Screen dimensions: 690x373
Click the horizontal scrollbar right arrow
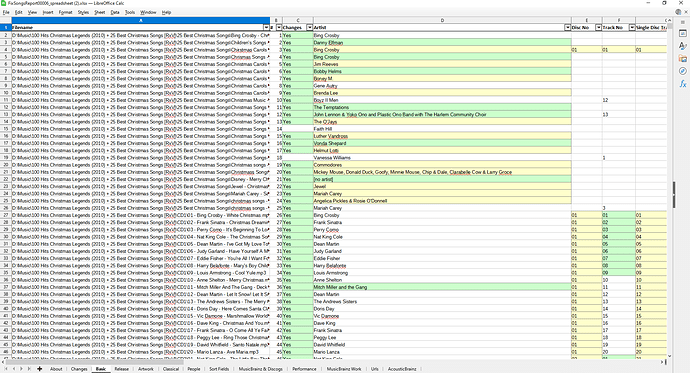point(662,362)
